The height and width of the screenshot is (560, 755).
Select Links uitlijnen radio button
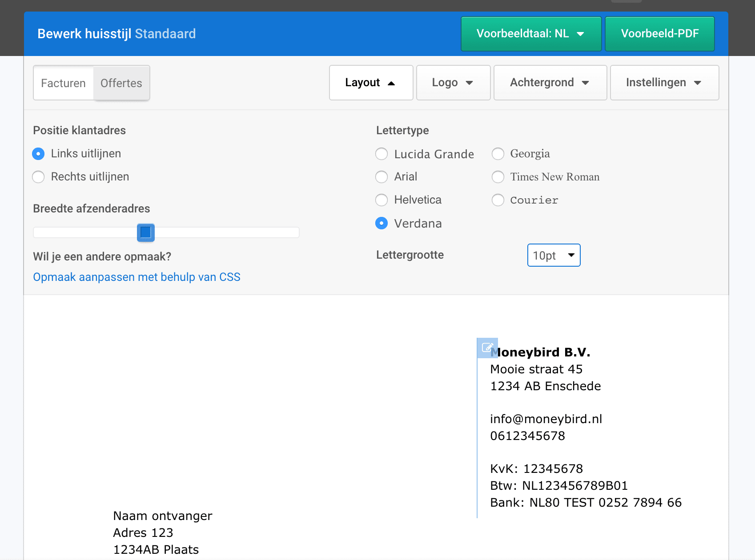[39, 154]
